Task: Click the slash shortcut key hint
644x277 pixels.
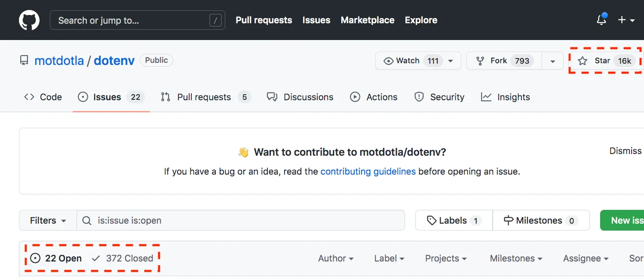Action: click(215, 20)
